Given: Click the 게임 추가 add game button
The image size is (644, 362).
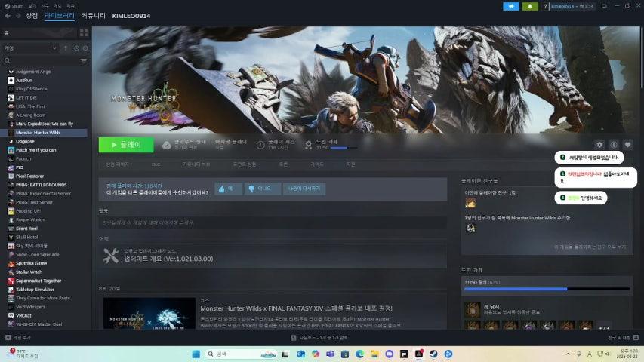Looking at the screenshot, I should pyautogui.click(x=18, y=337).
